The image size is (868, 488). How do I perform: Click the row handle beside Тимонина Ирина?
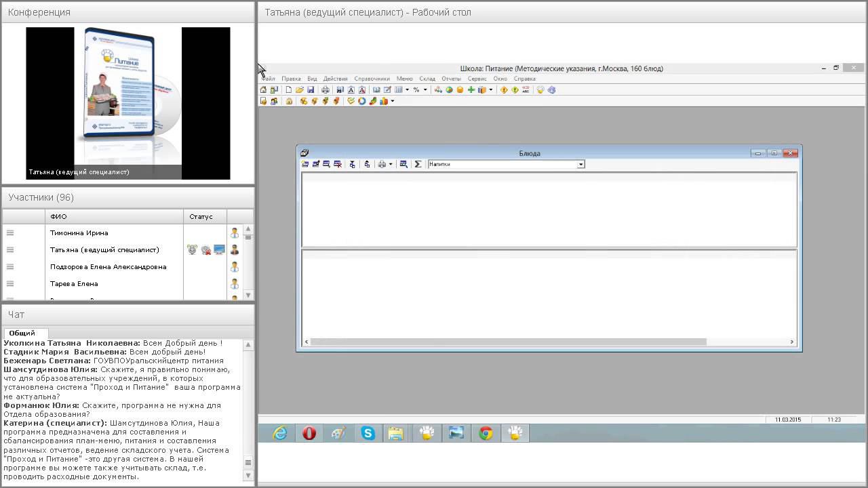coord(10,232)
